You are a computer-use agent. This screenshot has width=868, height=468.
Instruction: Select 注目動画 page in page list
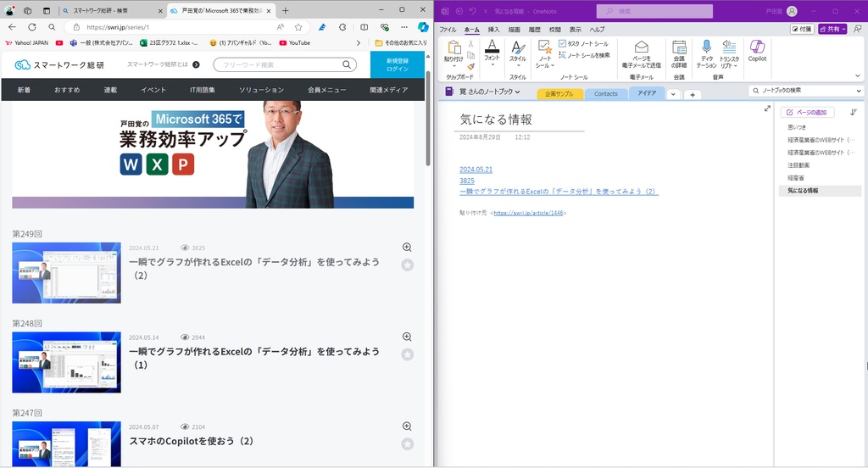798,165
